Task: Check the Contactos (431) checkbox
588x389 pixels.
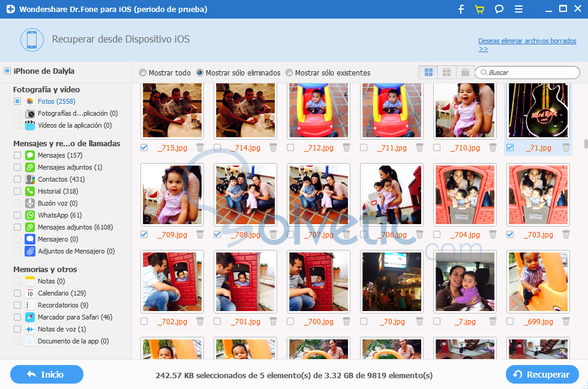Action: point(17,179)
